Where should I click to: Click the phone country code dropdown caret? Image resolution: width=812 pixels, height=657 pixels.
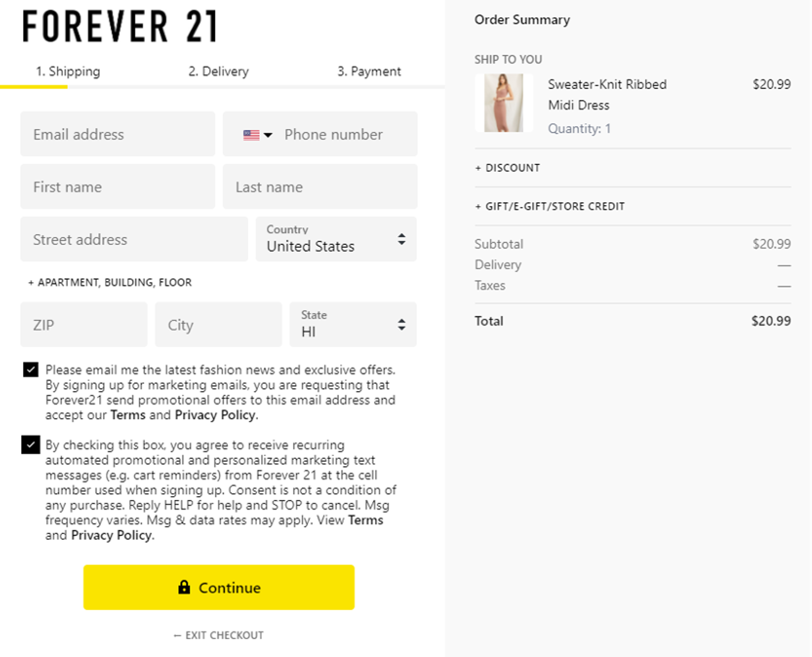point(268,135)
